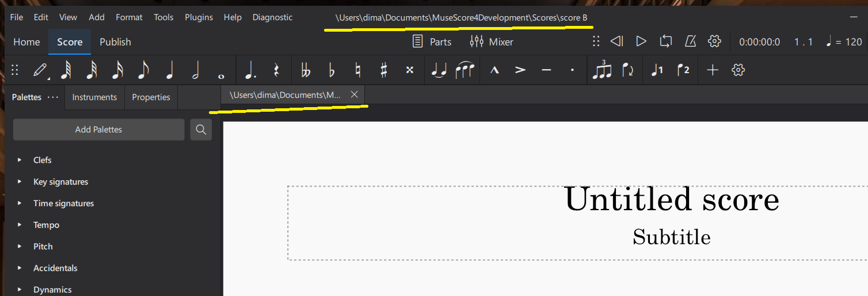Select the whole note duration

[x=222, y=75]
